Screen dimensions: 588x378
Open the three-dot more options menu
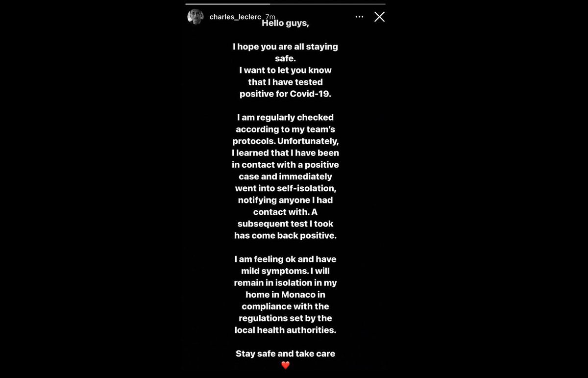(x=359, y=17)
